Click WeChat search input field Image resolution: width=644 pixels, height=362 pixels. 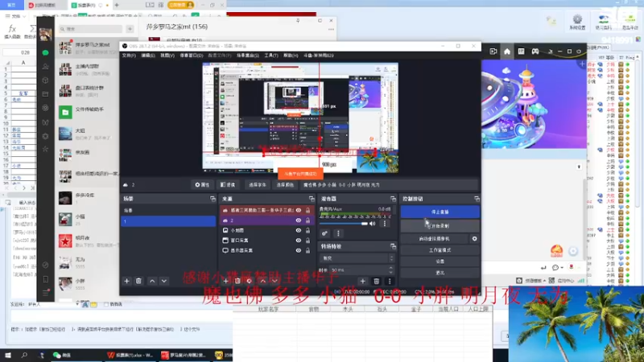(90, 29)
